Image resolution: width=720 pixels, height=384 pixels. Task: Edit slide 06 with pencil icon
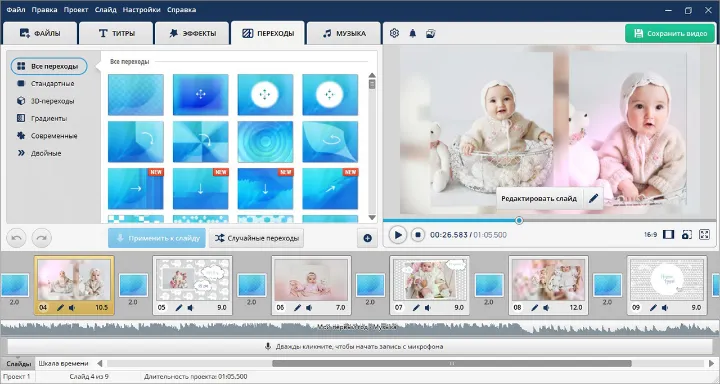click(x=297, y=307)
